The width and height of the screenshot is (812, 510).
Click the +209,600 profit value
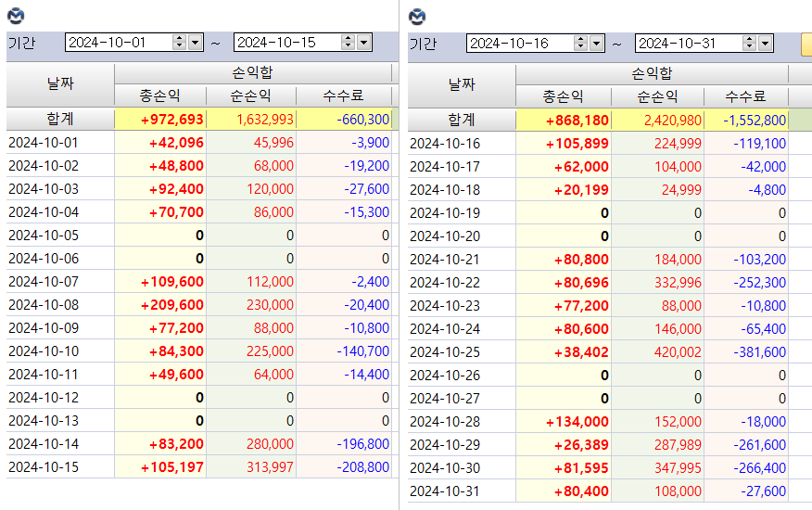click(171, 305)
